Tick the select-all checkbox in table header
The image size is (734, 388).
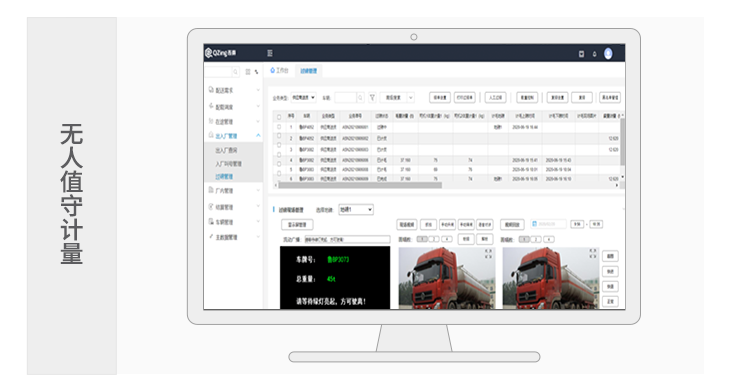[279, 117]
